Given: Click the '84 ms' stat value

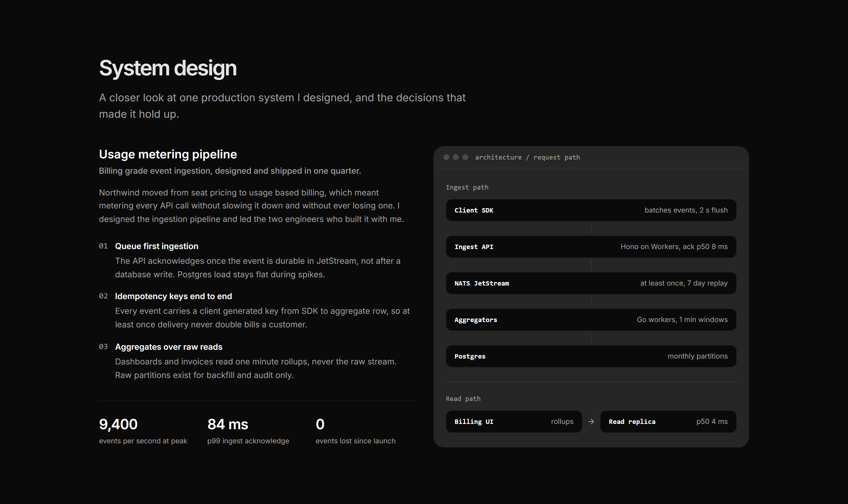Looking at the screenshot, I should pyautogui.click(x=228, y=424).
